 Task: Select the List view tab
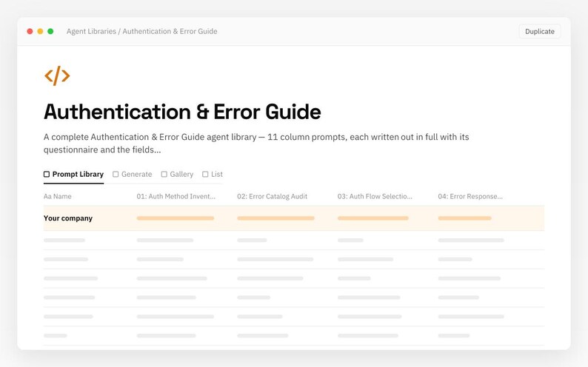pyautogui.click(x=213, y=174)
